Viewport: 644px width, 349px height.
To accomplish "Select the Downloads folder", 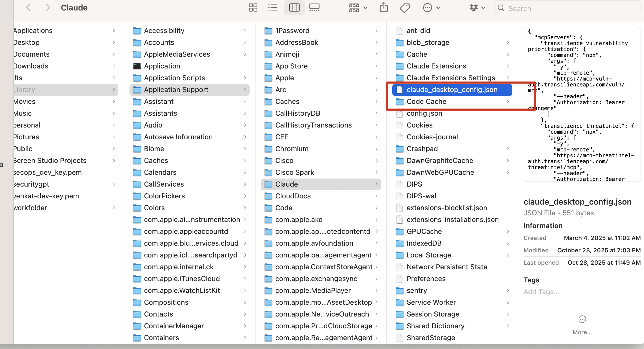I will coord(31,66).
